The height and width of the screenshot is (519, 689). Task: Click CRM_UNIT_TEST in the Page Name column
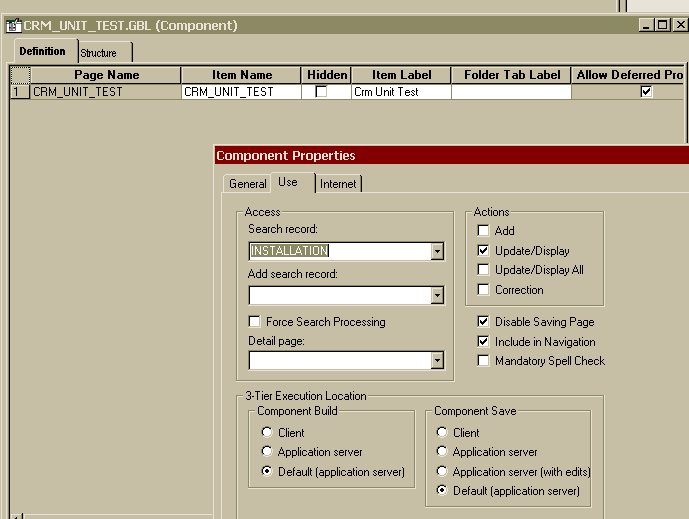(x=106, y=92)
